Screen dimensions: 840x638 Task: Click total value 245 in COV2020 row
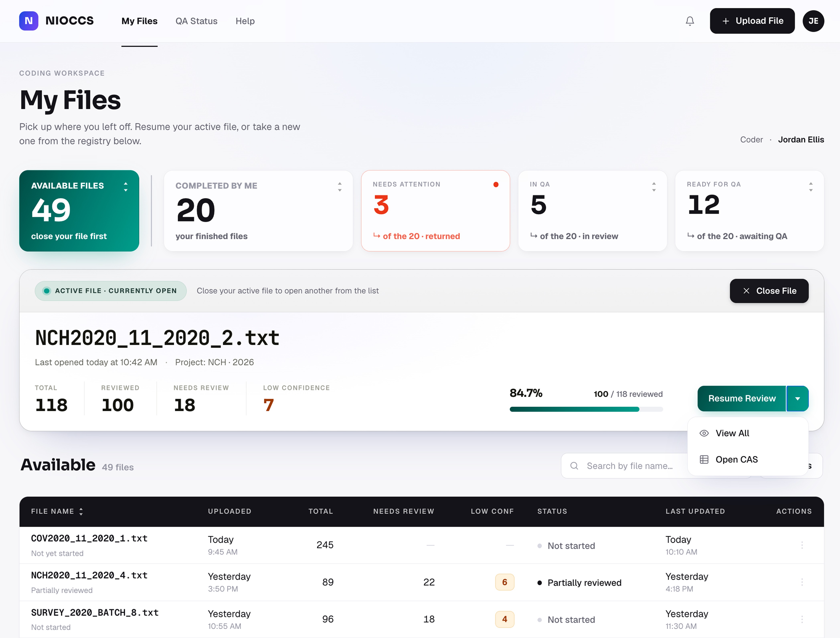click(325, 545)
